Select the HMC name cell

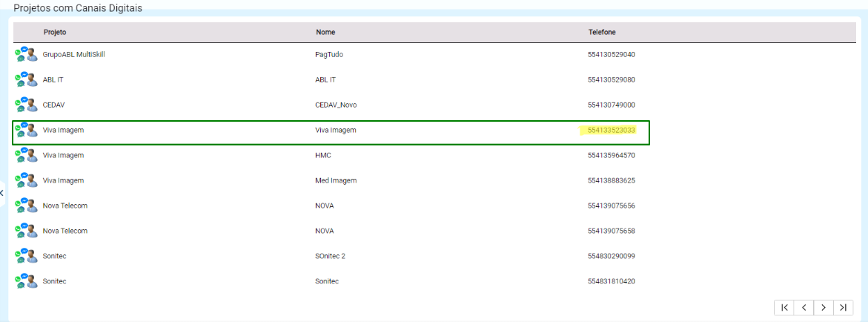323,155
